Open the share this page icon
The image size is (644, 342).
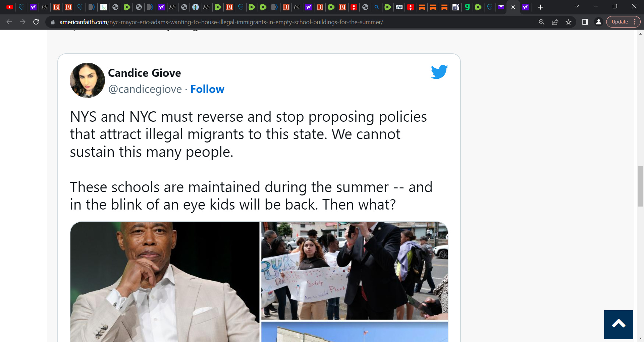coord(555,22)
